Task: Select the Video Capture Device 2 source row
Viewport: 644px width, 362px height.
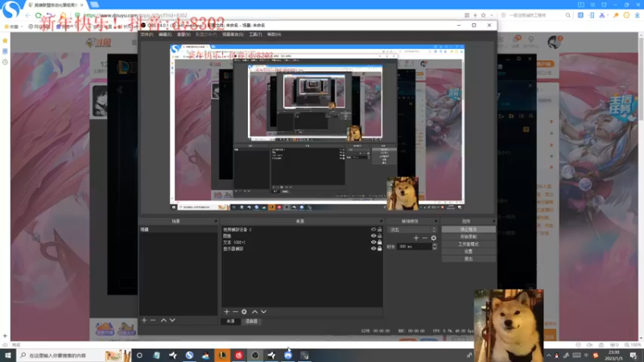Action: click(303, 229)
